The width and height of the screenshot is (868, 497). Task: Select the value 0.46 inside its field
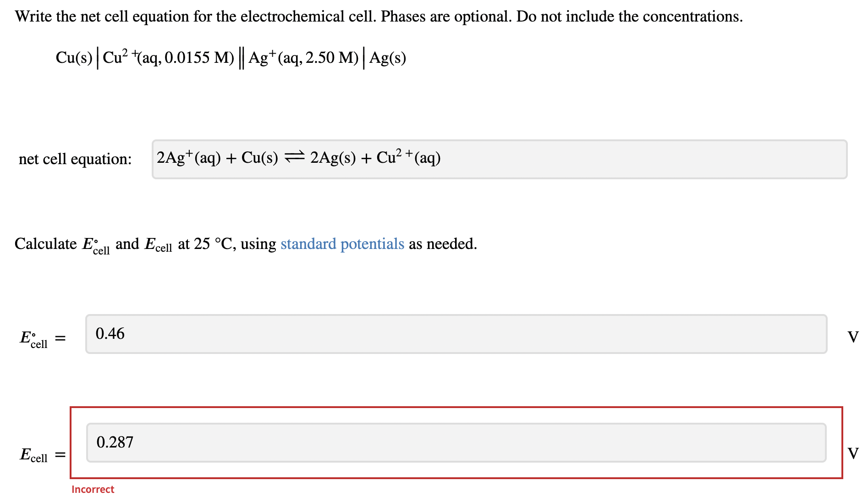pos(110,334)
